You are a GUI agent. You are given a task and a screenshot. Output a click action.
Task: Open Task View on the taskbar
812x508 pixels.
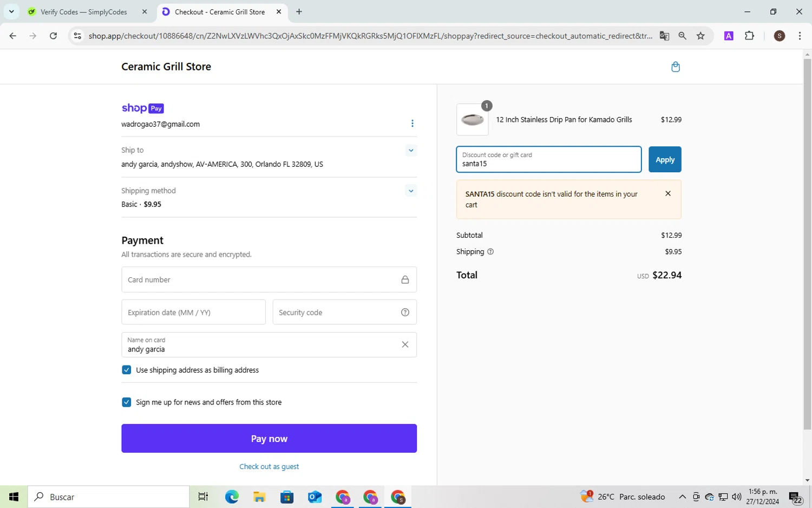(x=203, y=497)
